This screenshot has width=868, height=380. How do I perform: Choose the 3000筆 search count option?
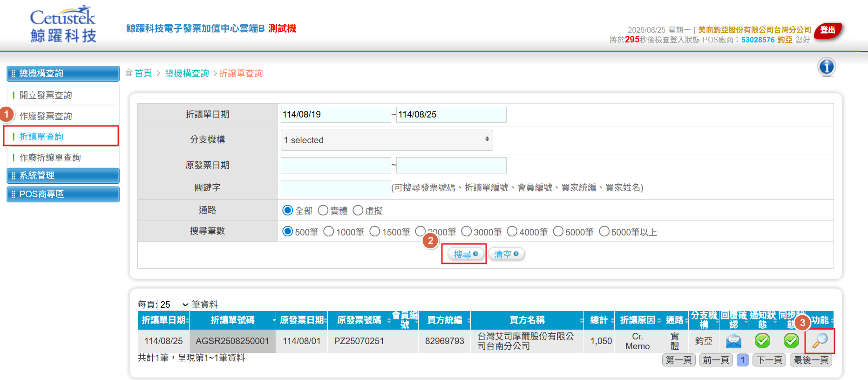tap(466, 231)
